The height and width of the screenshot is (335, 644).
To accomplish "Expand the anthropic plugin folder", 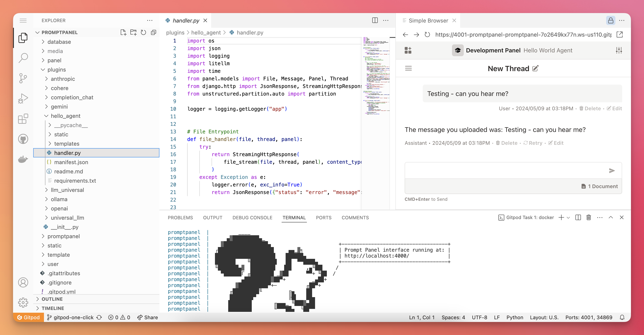I will 63,79.
